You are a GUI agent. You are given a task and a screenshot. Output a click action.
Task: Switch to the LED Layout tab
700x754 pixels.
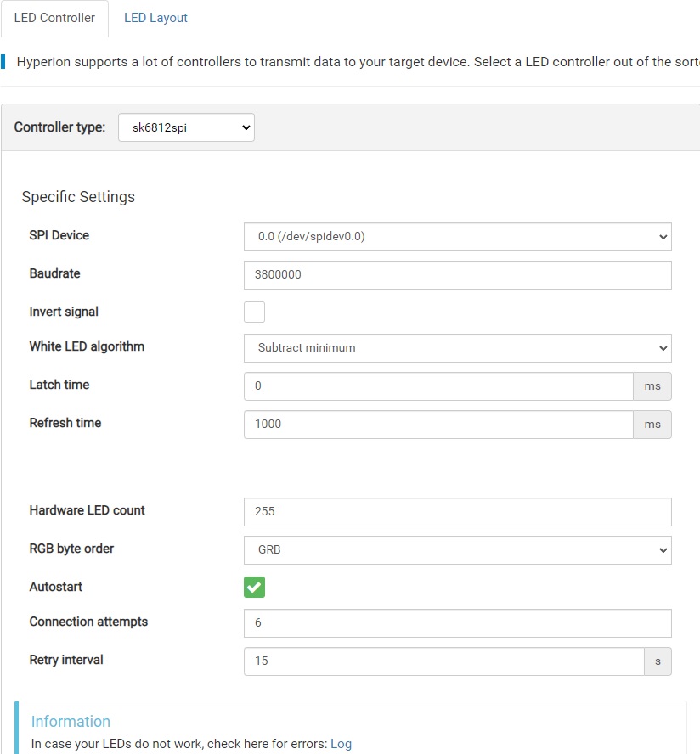click(155, 17)
